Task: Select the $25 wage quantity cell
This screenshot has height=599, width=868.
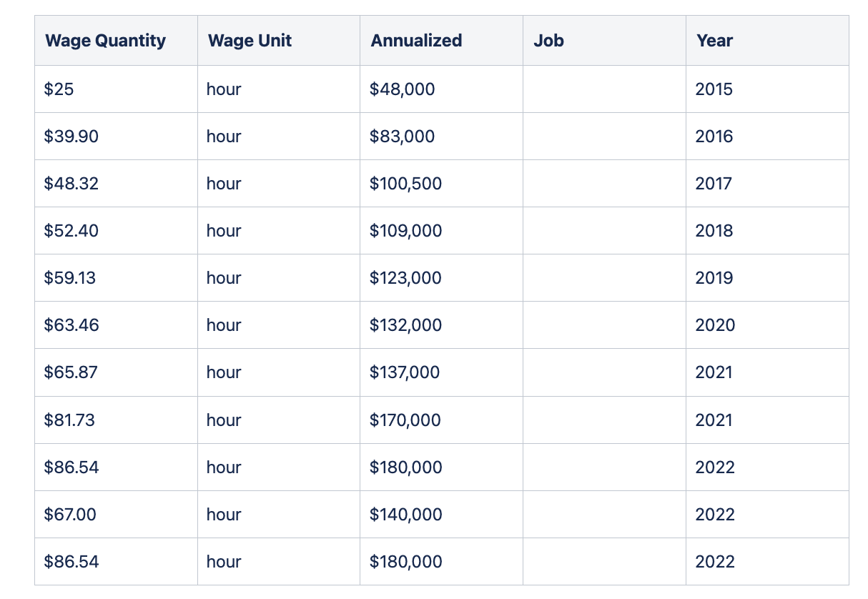Action: tap(59, 89)
